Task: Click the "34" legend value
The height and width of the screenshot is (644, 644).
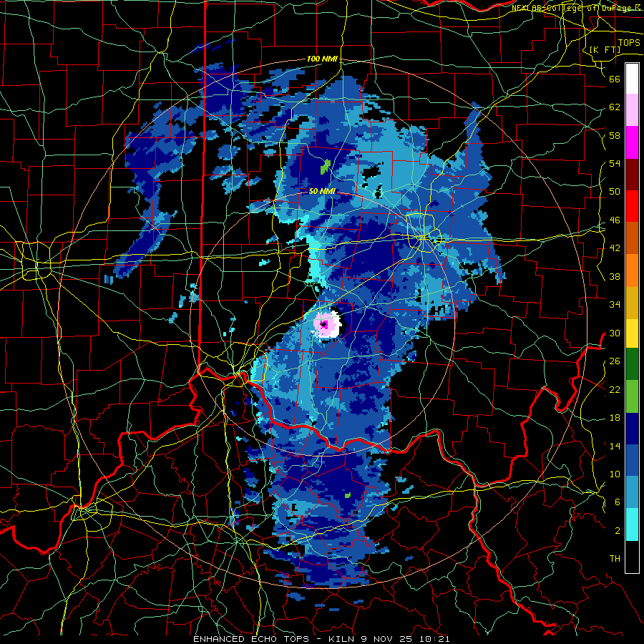Action: (x=615, y=305)
